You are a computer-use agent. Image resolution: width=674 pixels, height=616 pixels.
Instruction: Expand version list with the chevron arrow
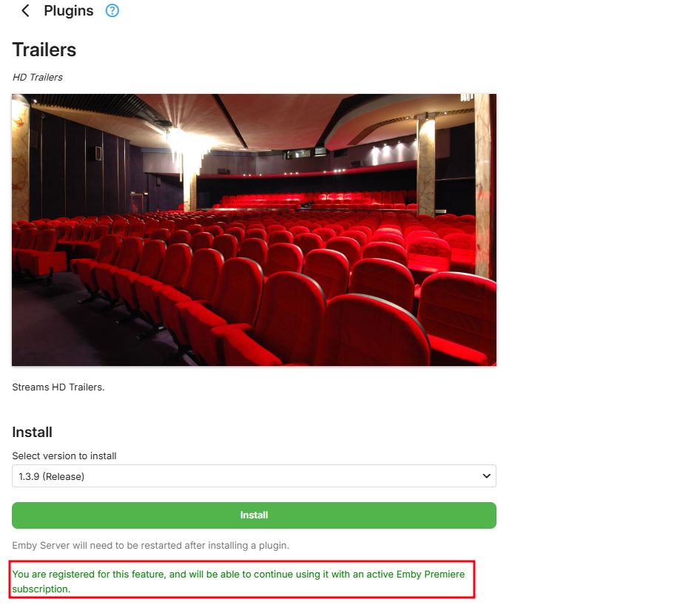pyautogui.click(x=487, y=476)
